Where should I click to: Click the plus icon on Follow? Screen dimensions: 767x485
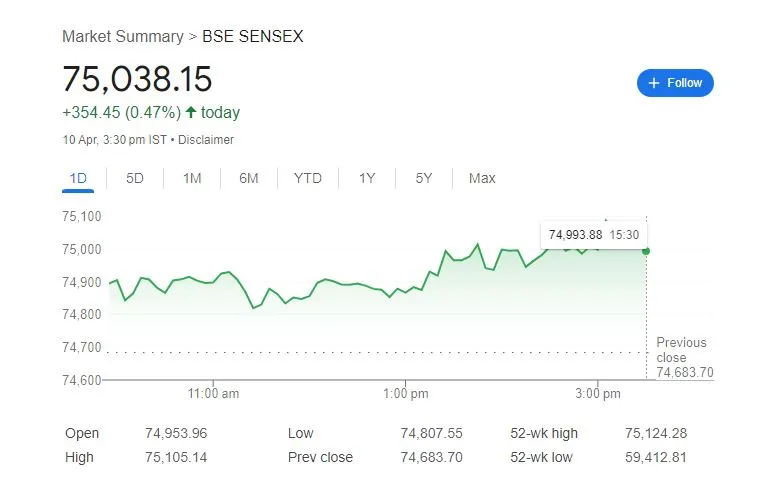click(655, 83)
